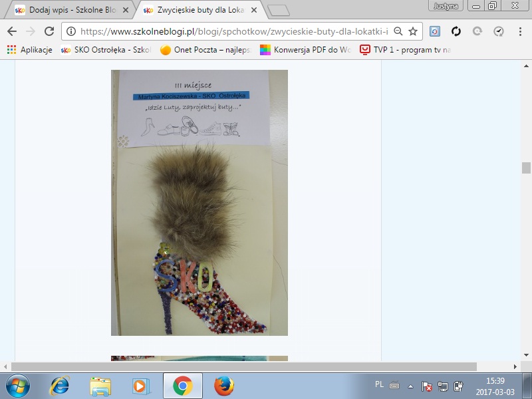
Task: Restore down the Chrome window
Action: [x=492, y=6]
